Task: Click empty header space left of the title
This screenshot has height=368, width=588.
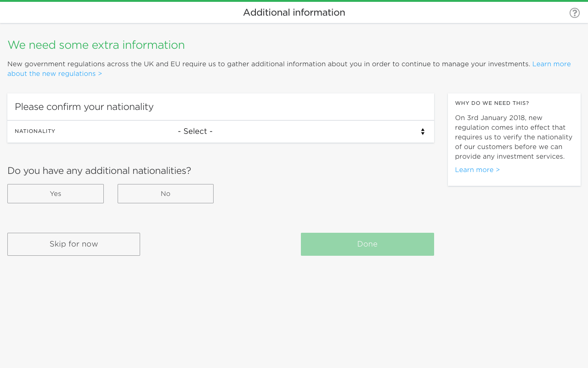Action: click(x=115, y=13)
